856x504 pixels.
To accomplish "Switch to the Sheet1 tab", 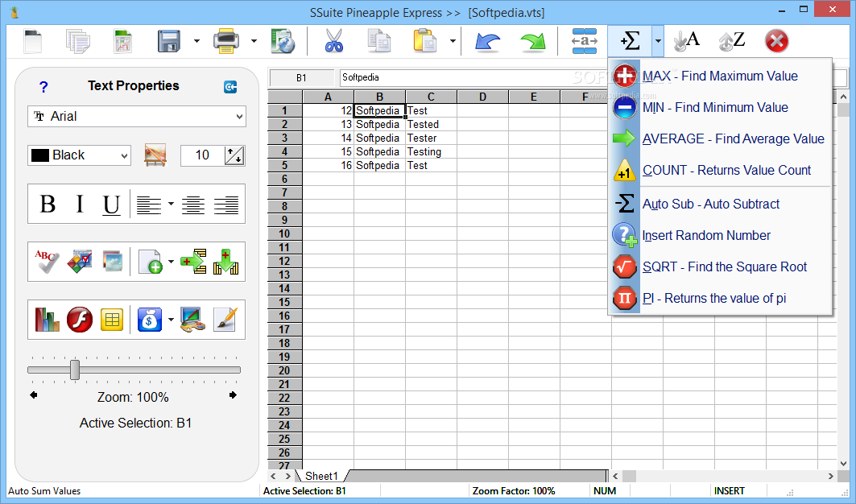I will click(321, 476).
